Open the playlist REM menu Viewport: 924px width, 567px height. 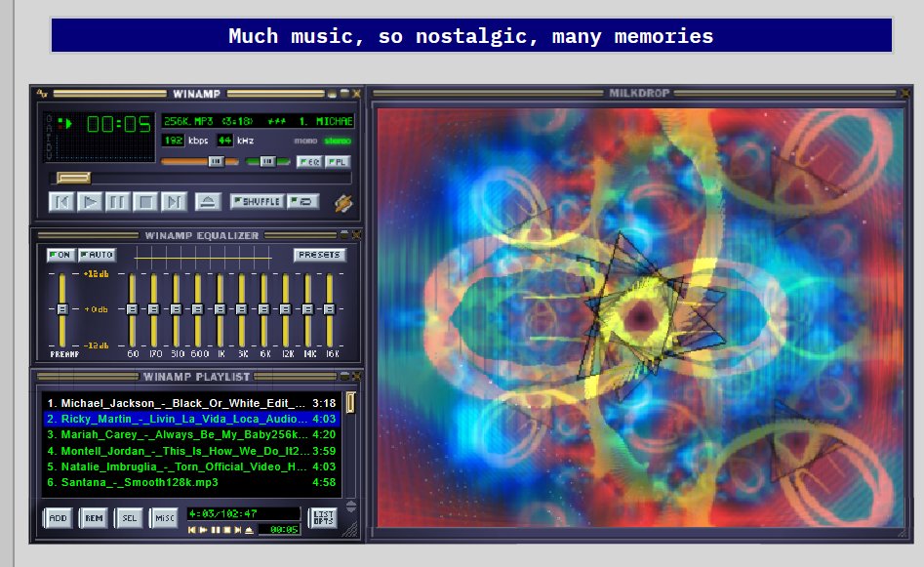[94, 518]
